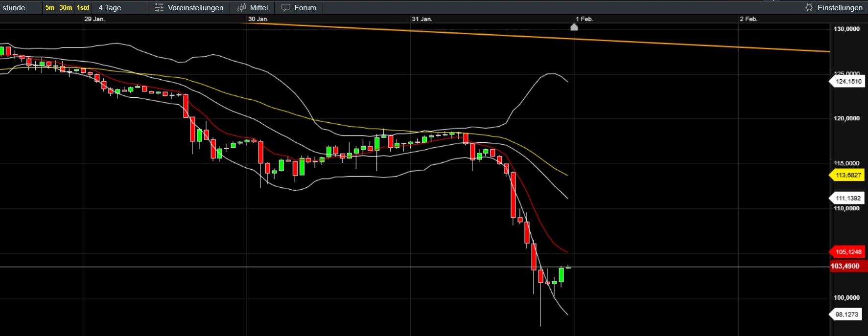Click the 111,1392 axis price tag
868x336 pixels.
[x=848, y=198]
